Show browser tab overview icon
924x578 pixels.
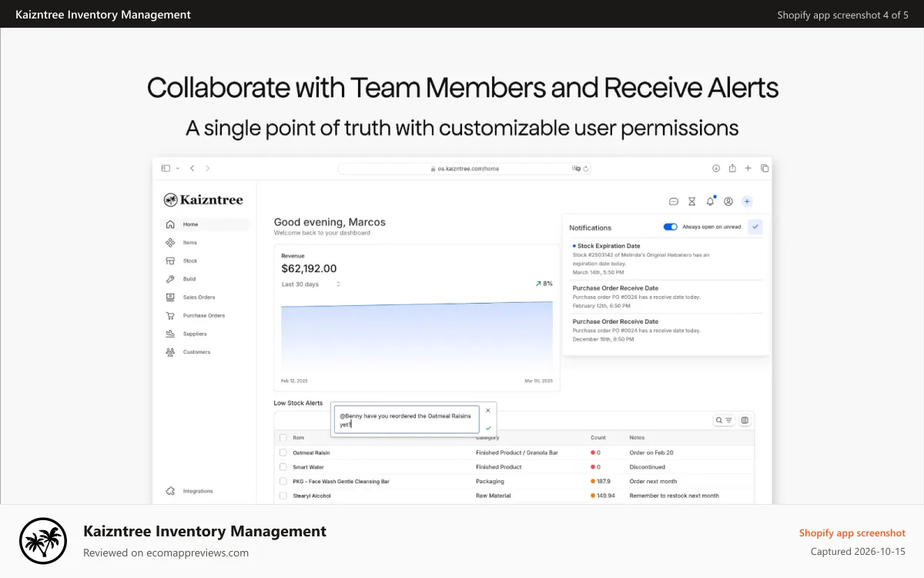[x=765, y=168]
